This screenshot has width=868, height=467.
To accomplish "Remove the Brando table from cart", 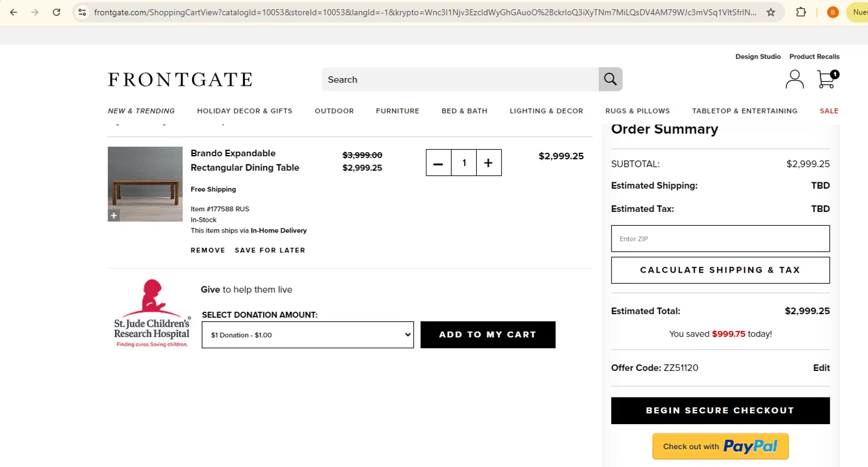I will coord(208,251).
